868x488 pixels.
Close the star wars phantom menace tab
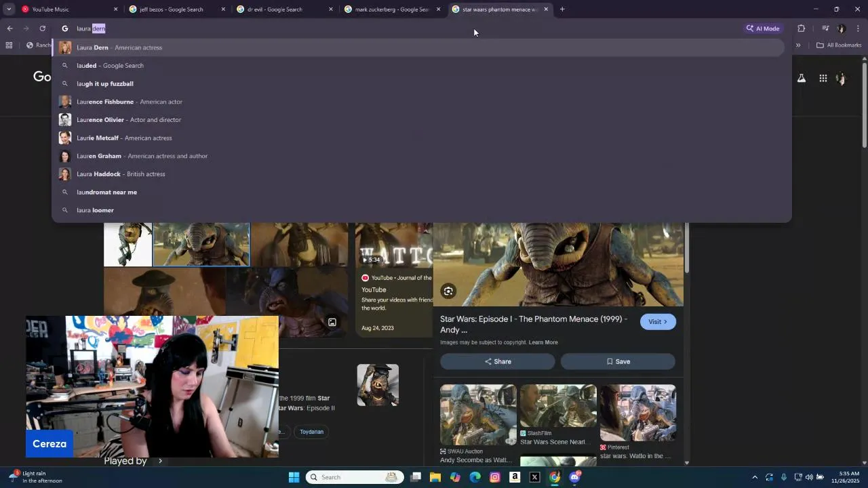pos(546,9)
